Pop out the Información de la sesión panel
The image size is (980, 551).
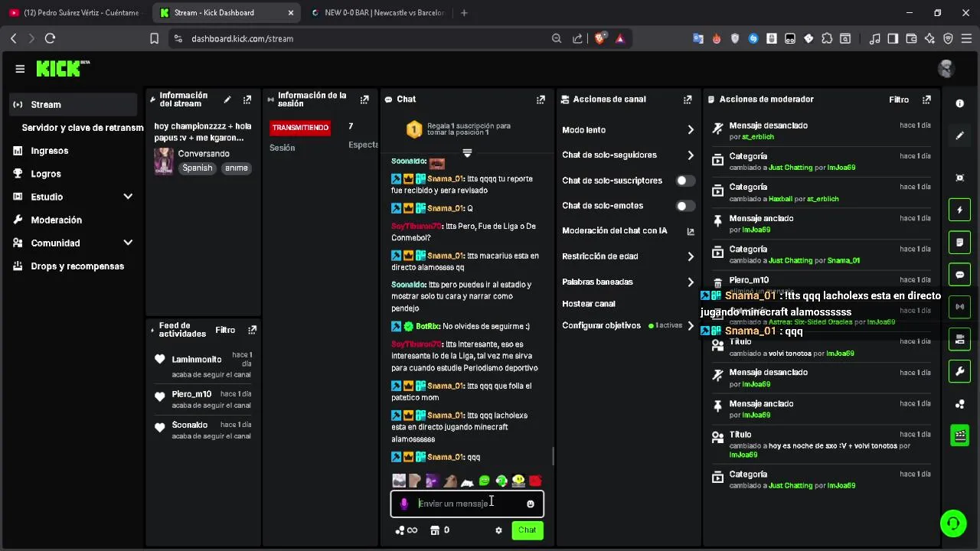tap(364, 99)
